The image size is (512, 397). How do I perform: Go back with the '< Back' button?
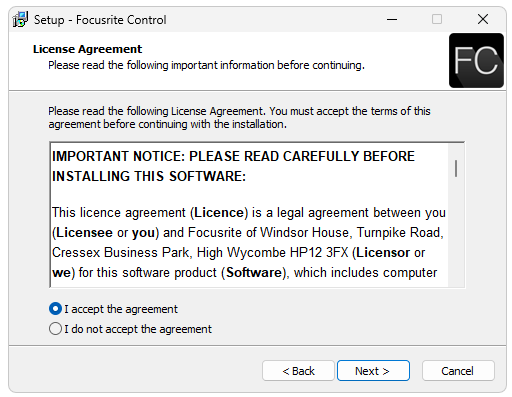(x=298, y=371)
